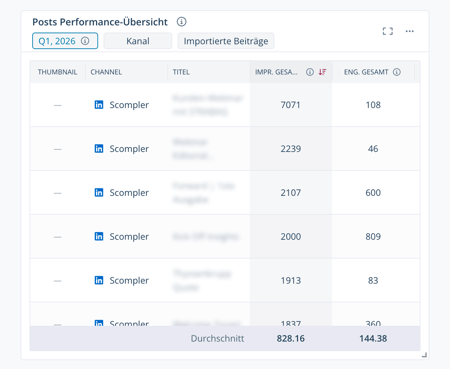Open blurred post title in the 2107 row
Viewport: 450px width, 369px height.
pos(203,193)
